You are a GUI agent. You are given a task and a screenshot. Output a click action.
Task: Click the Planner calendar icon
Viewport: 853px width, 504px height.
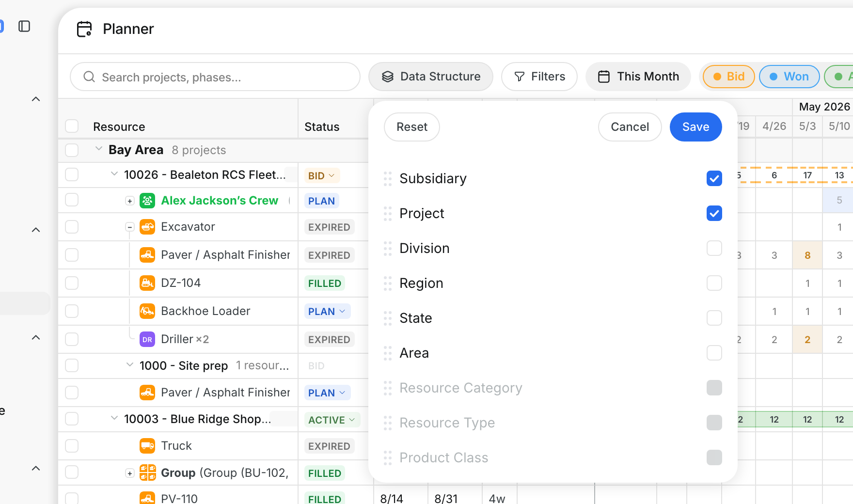[84, 29]
